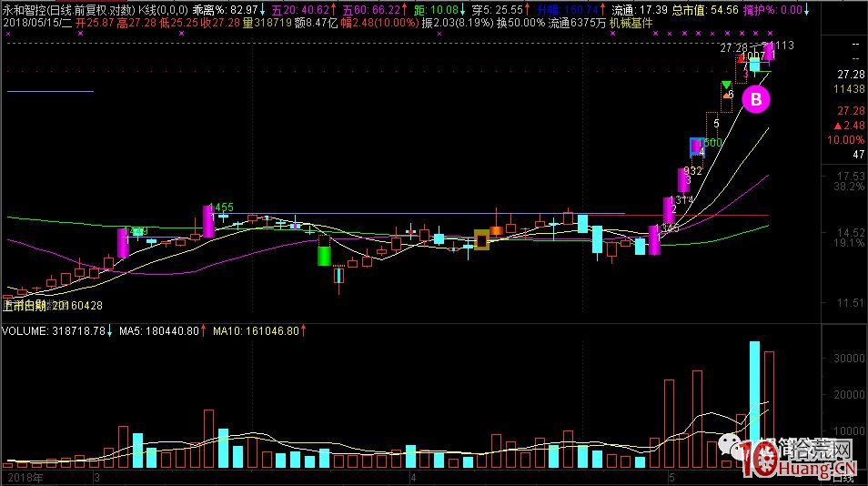The width and height of the screenshot is (868, 486).
Task: Click the MA10: 161046.80 volume average label
Action: click(x=259, y=331)
